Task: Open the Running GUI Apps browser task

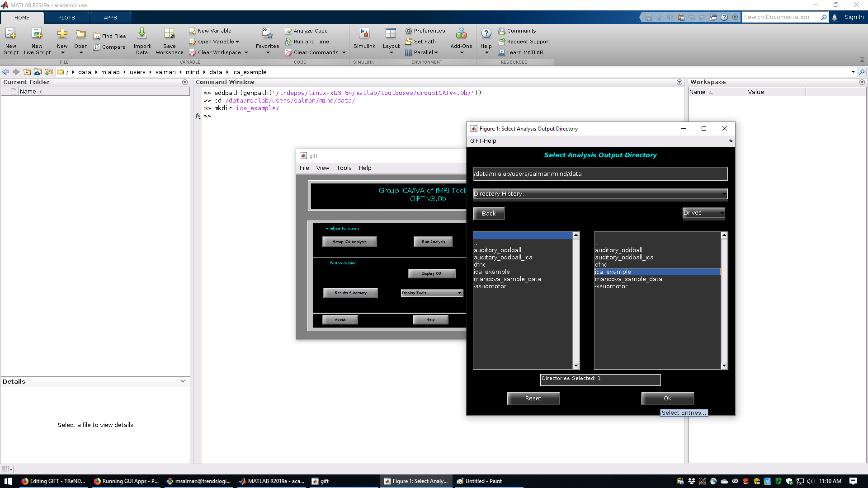Action: tap(126, 481)
